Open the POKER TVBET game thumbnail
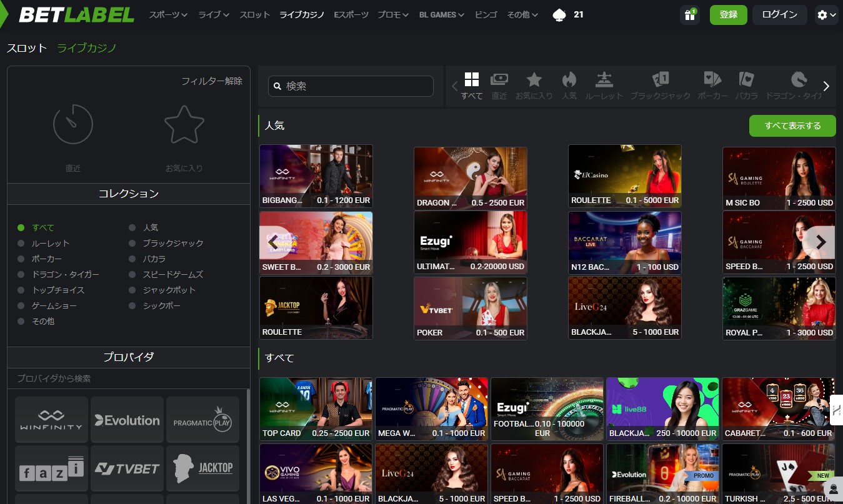This screenshot has height=504, width=843. pos(471,309)
